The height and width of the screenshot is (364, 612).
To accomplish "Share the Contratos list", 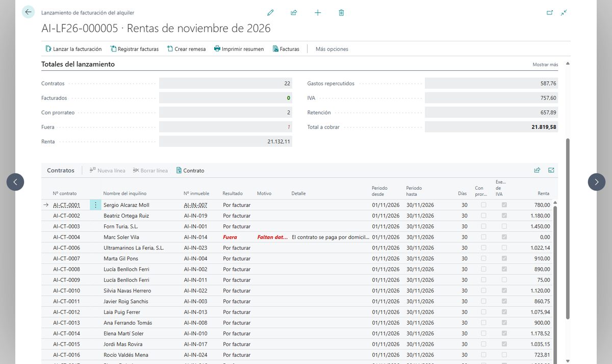I will tap(537, 170).
